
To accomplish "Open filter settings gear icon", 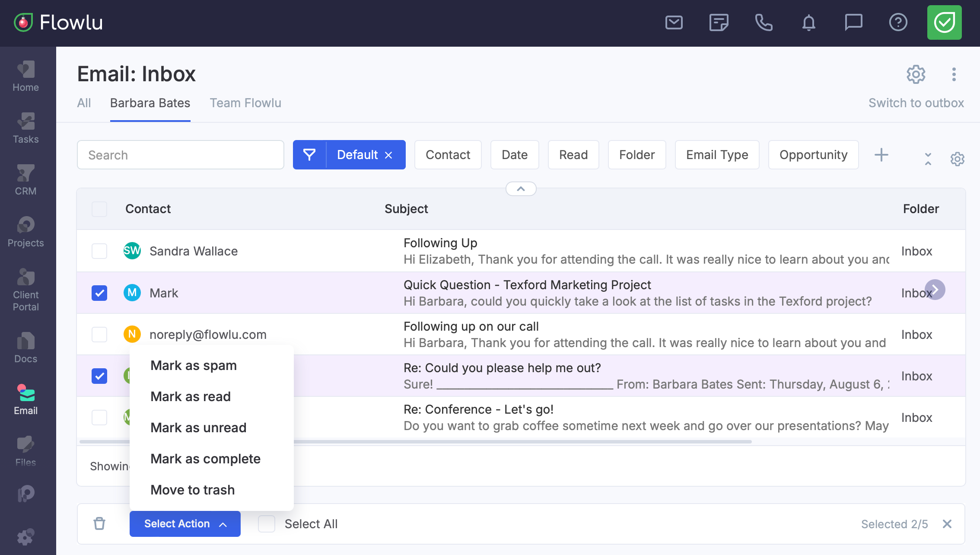I will pos(957,159).
